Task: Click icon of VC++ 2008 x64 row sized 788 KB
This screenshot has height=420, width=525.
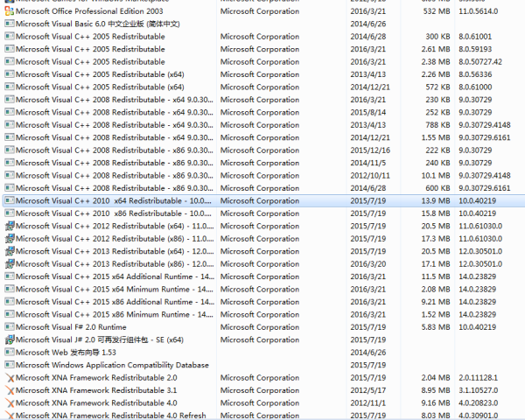Action: [x=10, y=124]
